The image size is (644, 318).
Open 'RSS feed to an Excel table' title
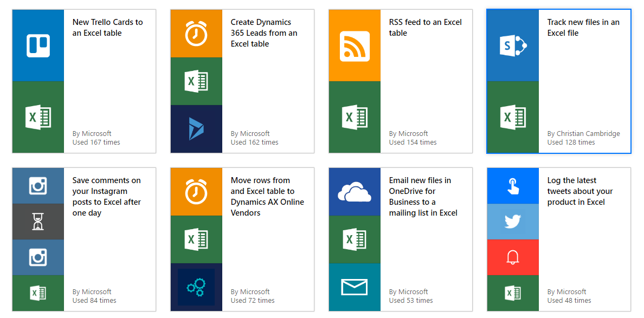pyautogui.click(x=426, y=28)
